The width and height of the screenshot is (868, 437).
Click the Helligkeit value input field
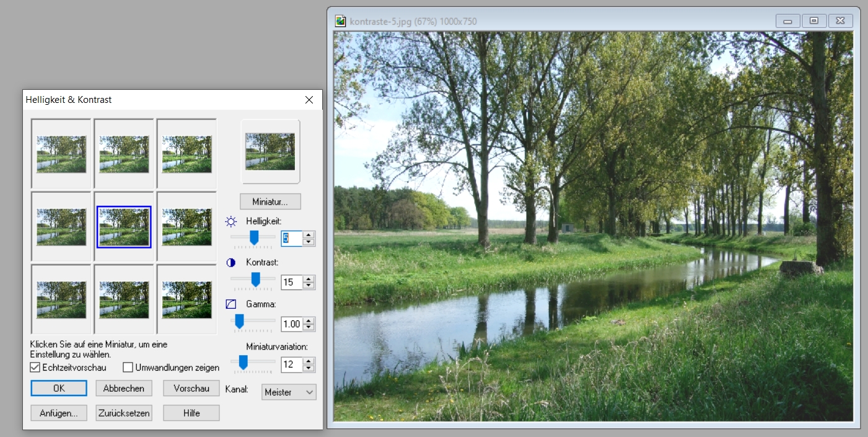pos(291,238)
